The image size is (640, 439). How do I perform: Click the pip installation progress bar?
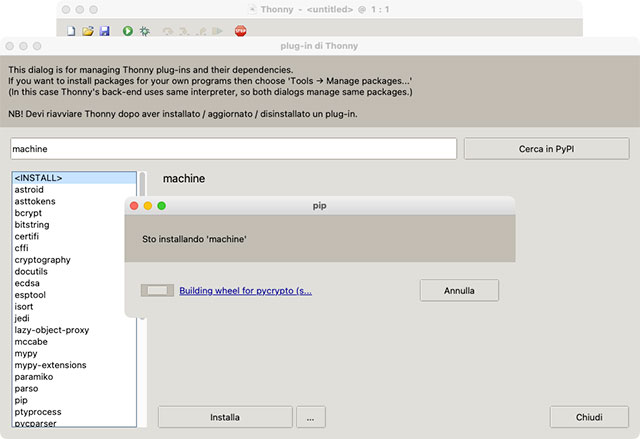[x=157, y=291]
